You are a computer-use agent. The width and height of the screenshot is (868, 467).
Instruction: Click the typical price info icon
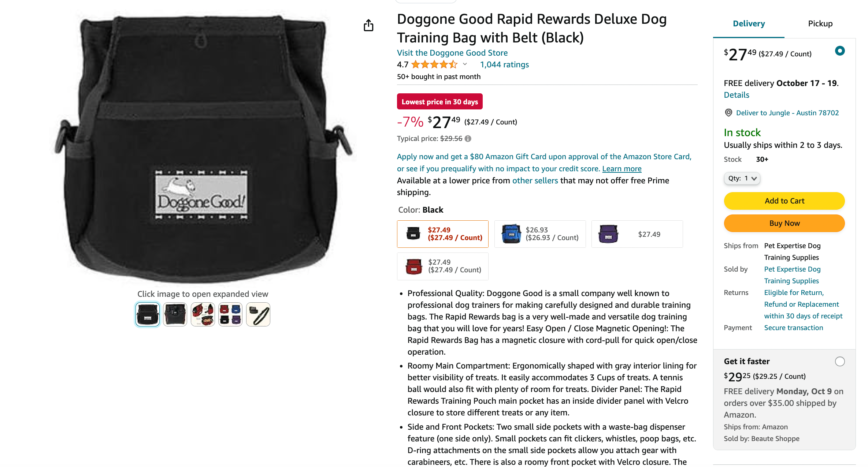pos(468,139)
